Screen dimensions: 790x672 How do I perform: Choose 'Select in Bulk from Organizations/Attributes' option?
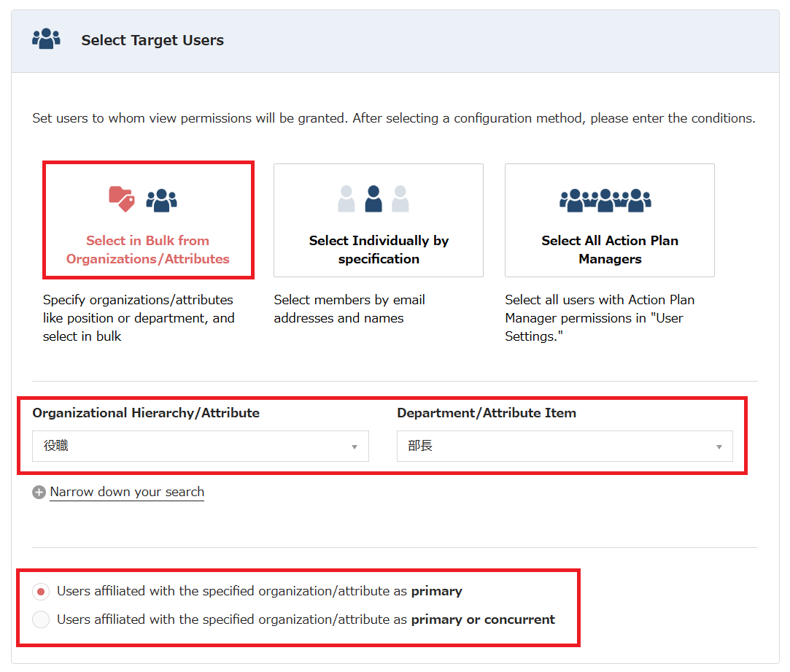[148, 250]
